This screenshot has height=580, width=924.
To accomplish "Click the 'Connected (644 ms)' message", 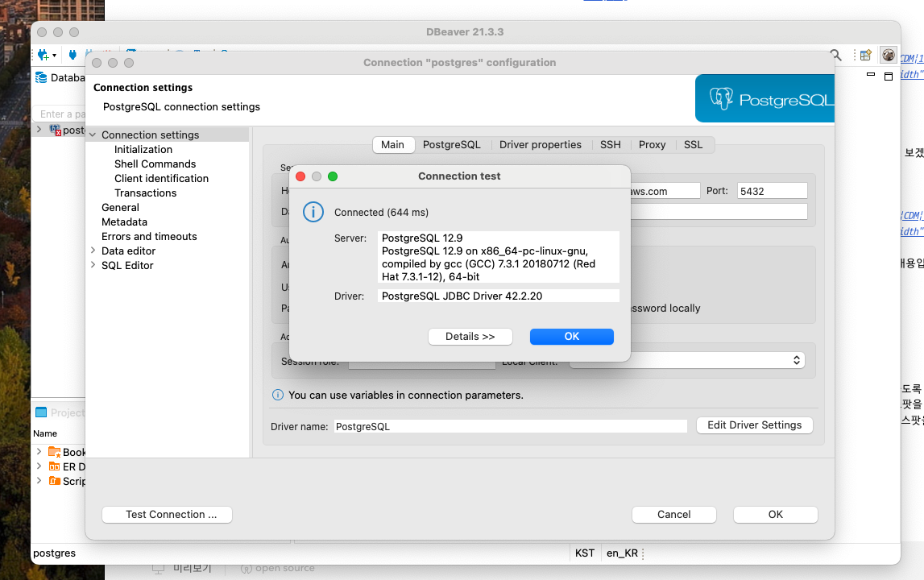I will 381,212.
